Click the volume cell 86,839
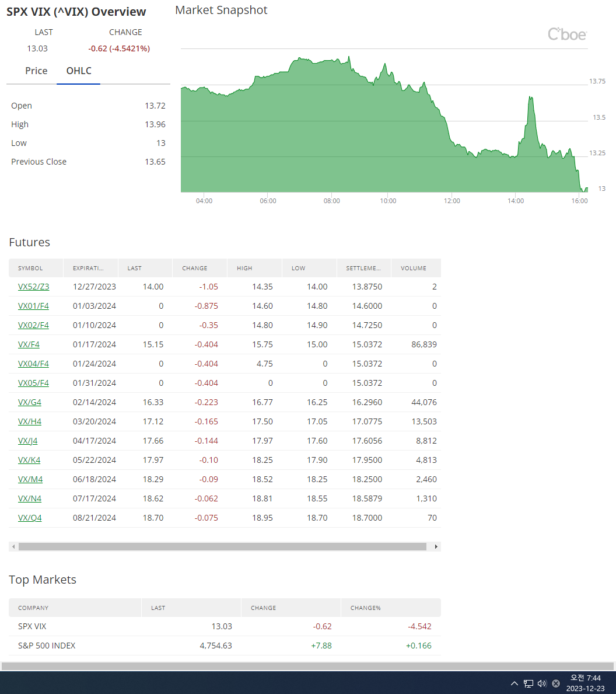 point(424,344)
